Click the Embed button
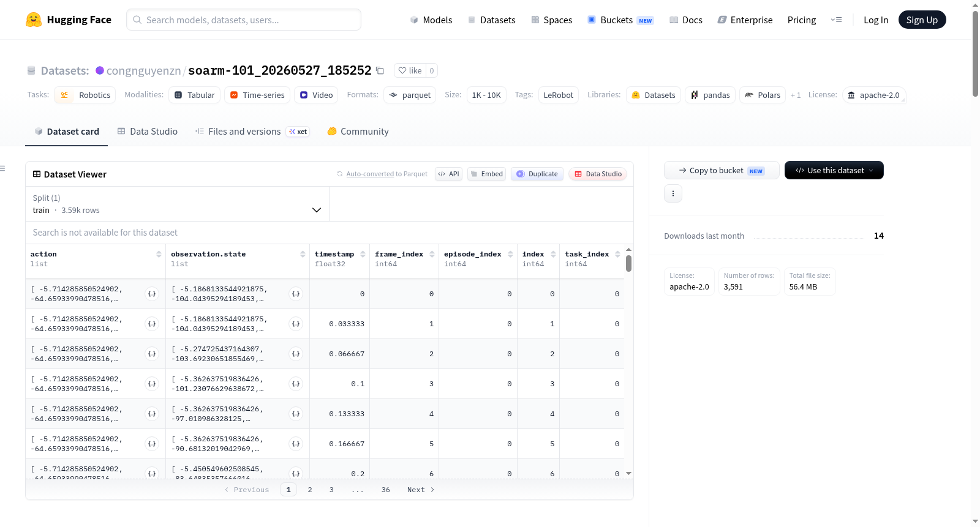This screenshot has width=980, height=527. click(x=487, y=174)
